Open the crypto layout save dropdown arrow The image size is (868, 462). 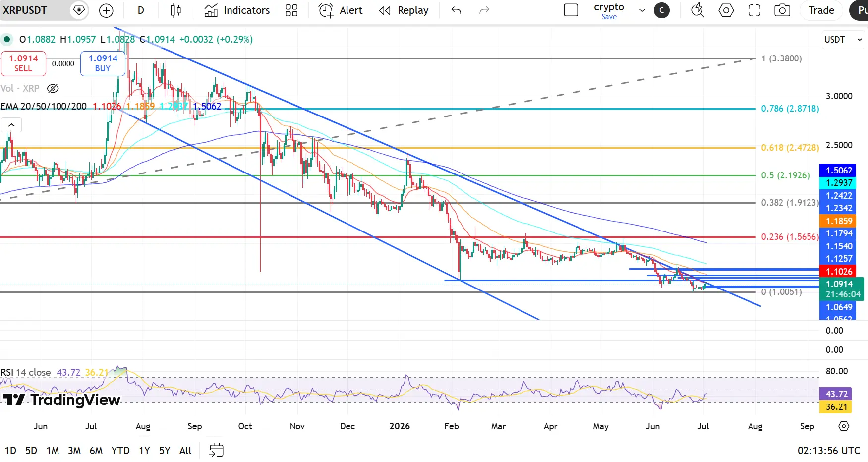point(642,10)
